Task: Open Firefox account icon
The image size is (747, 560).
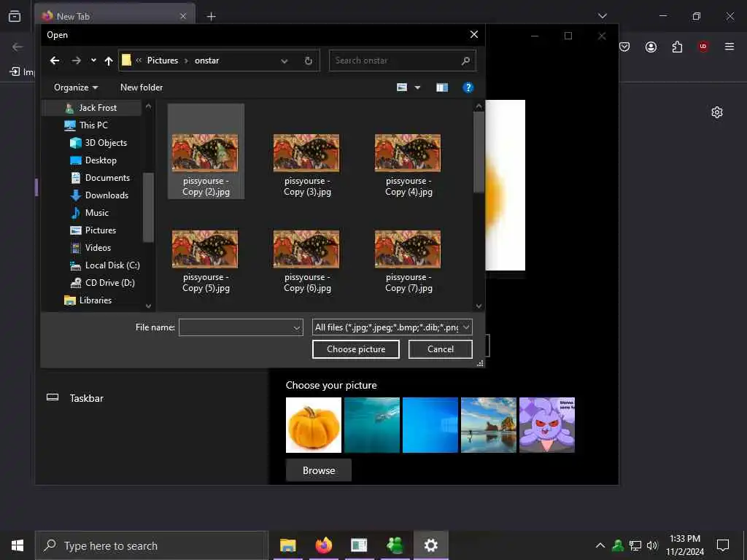Action: (651, 47)
